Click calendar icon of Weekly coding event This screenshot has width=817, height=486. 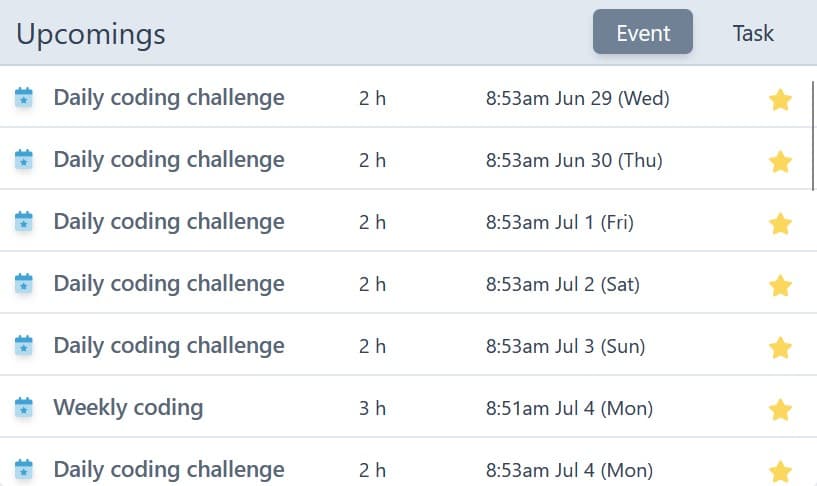coord(23,407)
